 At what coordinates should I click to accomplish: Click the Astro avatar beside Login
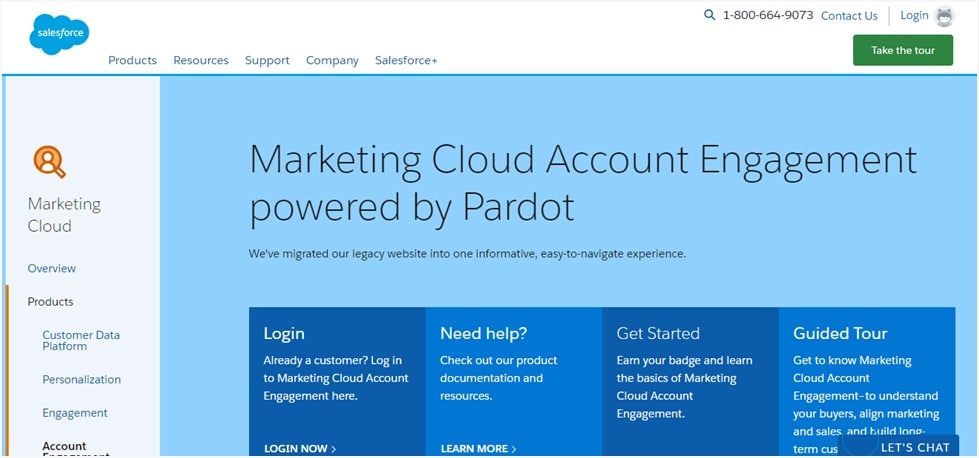point(945,16)
